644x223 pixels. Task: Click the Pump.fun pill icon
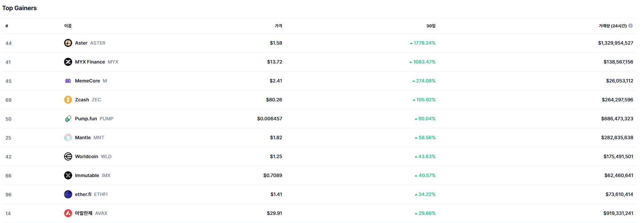click(x=68, y=119)
